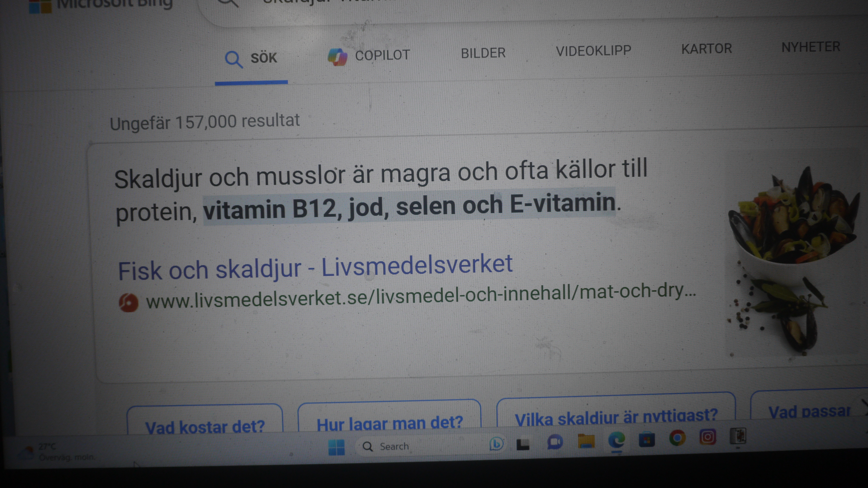Switch to the BILDER tab
The image size is (868, 488).
click(x=483, y=53)
